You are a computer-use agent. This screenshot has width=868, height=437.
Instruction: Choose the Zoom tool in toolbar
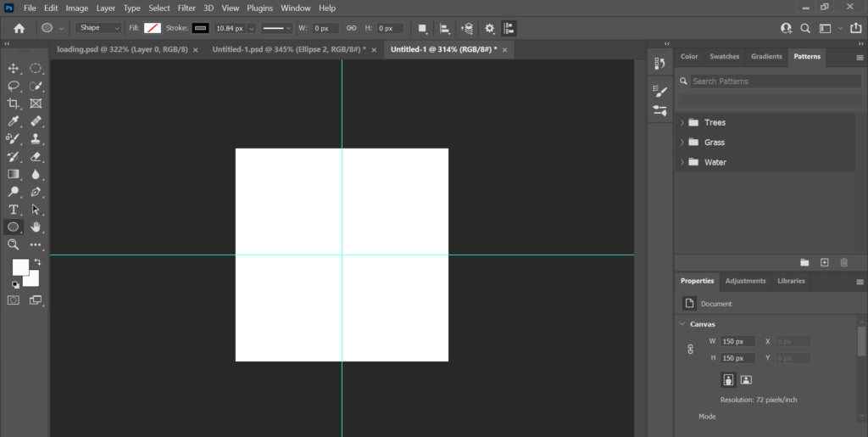tap(14, 244)
